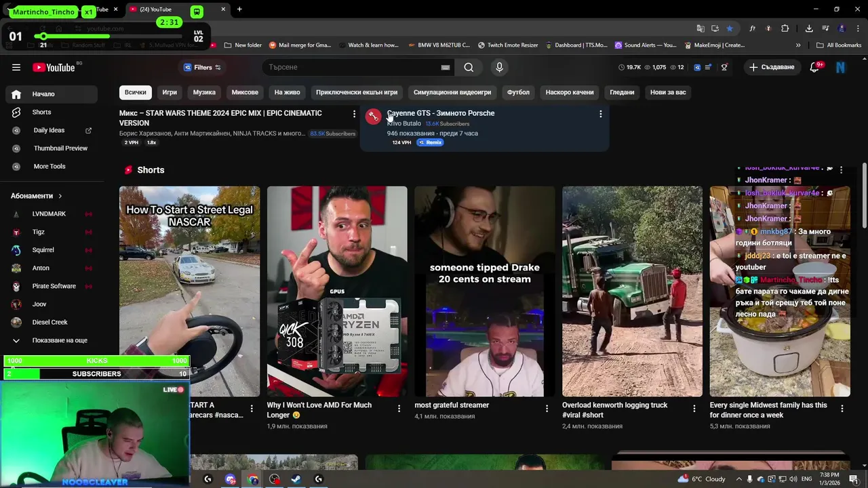This screenshot has width=868, height=488.
Task: Open options for the Midwest family short
Action: pos(842,408)
